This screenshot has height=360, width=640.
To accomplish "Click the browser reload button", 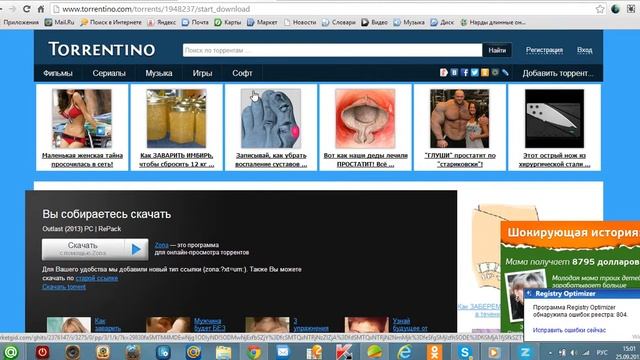I will [x=27, y=9].
